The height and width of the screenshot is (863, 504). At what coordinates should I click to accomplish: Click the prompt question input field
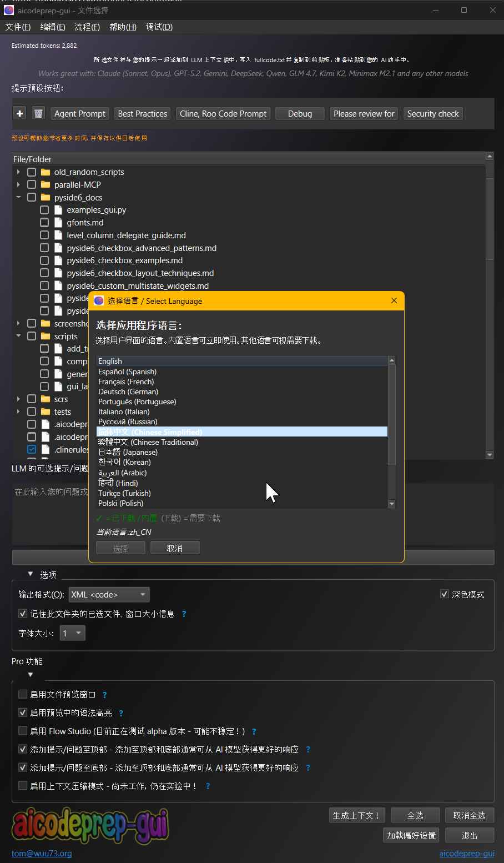(253, 514)
